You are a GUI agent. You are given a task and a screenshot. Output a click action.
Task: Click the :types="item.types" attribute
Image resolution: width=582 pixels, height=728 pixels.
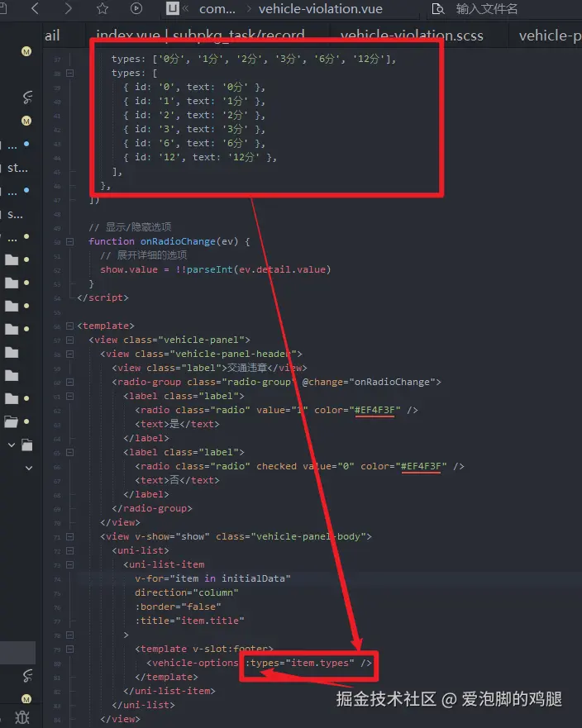pyautogui.click(x=299, y=663)
